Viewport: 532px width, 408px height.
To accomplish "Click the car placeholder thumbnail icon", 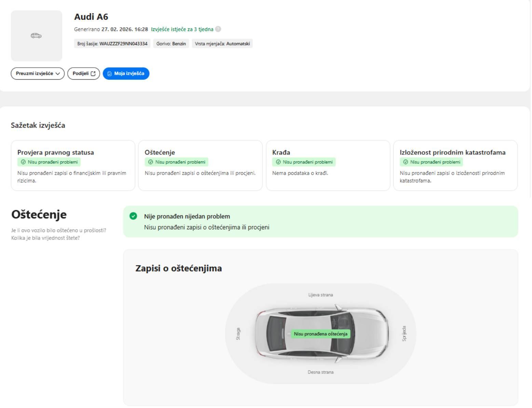I will click(36, 36).
